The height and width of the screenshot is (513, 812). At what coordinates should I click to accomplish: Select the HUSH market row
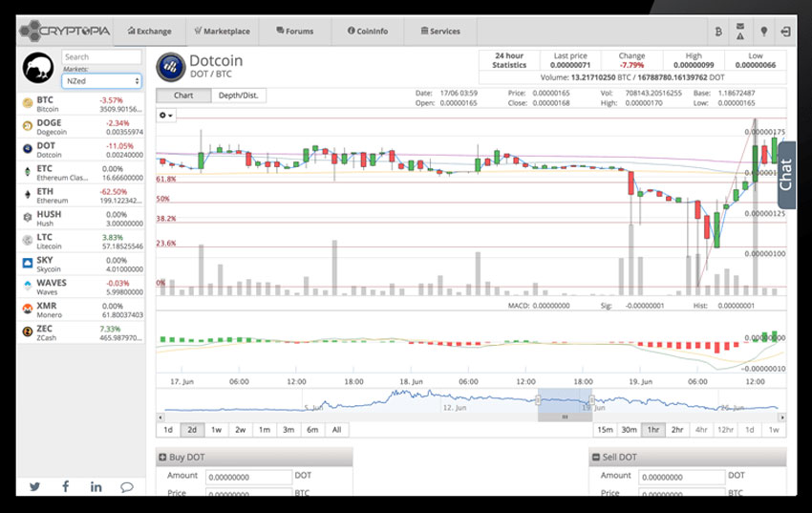pyautogui.click(x=81, y=218)
